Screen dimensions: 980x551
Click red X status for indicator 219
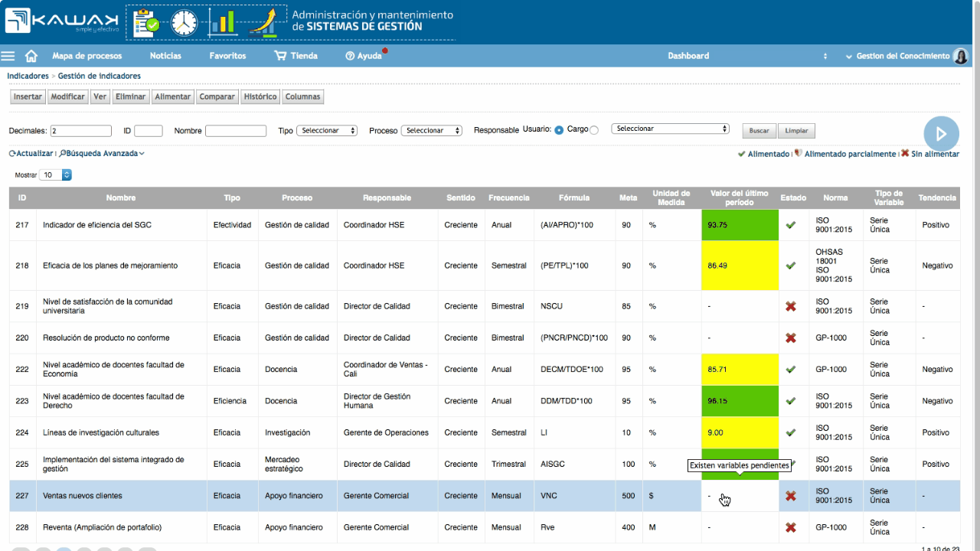point(791,306)
